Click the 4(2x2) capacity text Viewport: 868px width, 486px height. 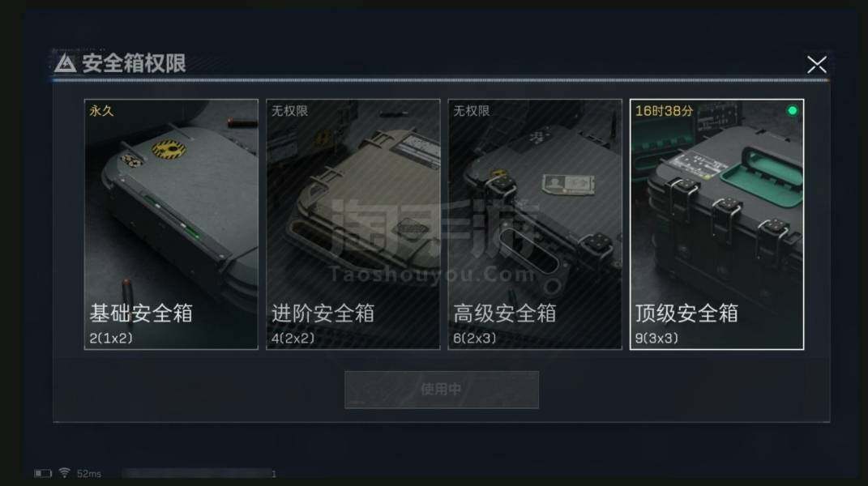[x=293, y=338]
